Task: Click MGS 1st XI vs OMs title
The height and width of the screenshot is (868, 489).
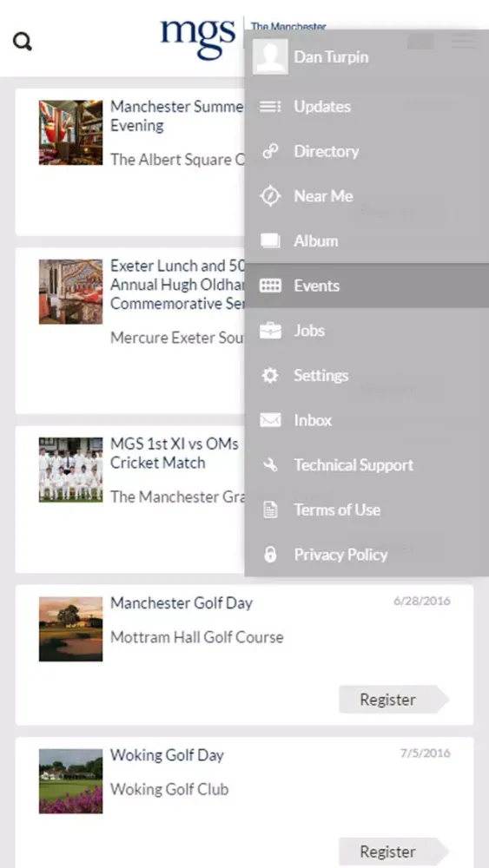Action: (x=175, y=453)
